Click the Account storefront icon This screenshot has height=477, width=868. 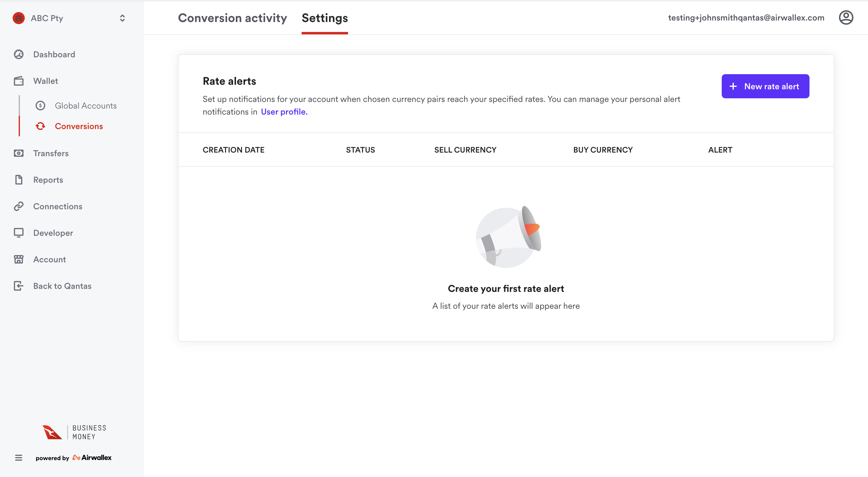[19, 259]
